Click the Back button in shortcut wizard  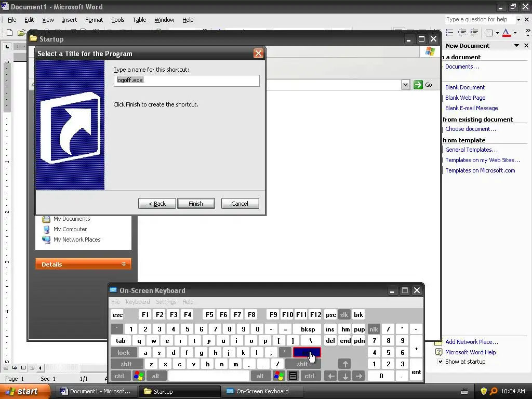click(x=157, y=204)
